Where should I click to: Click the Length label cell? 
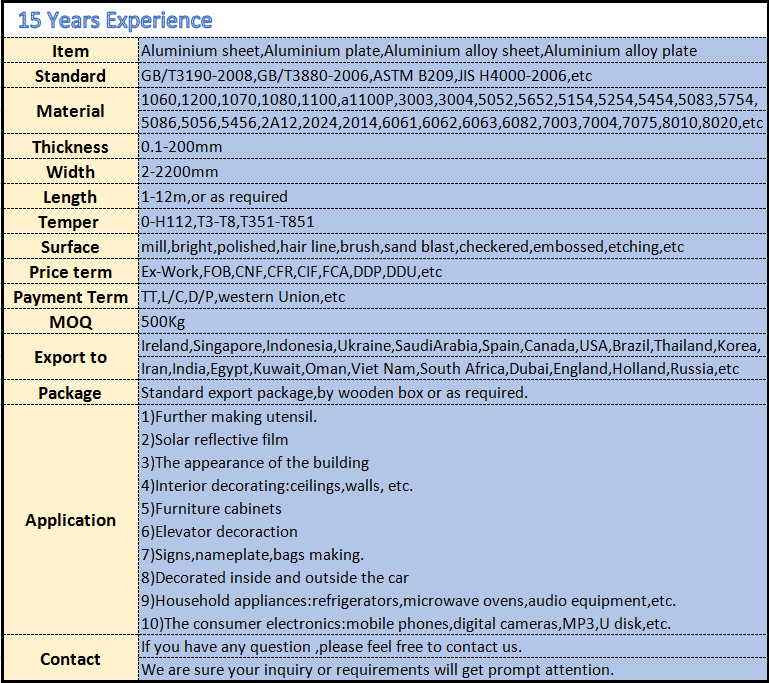pos(70,197)
